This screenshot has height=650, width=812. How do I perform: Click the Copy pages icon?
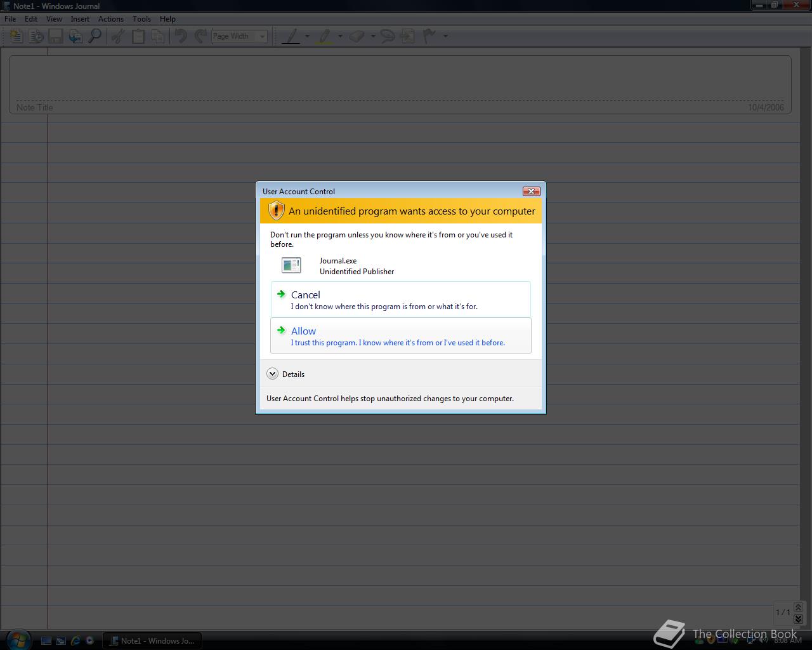coord(158,36)
